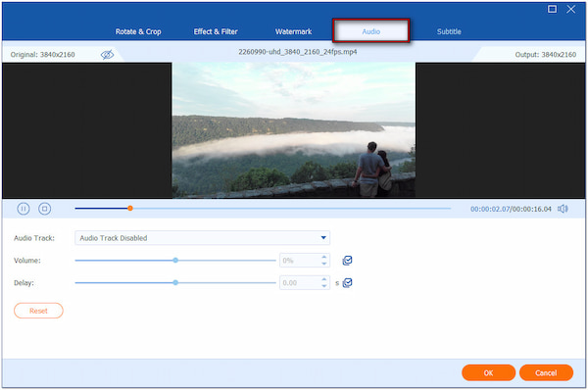Select the Audio tab
Viewport: 588px width, 390px height.
(370, 30)
